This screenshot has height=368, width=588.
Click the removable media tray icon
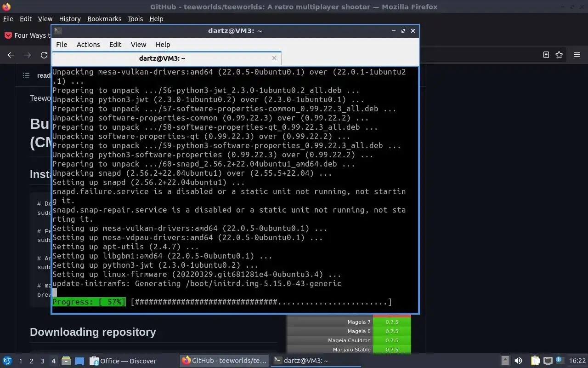505,361
